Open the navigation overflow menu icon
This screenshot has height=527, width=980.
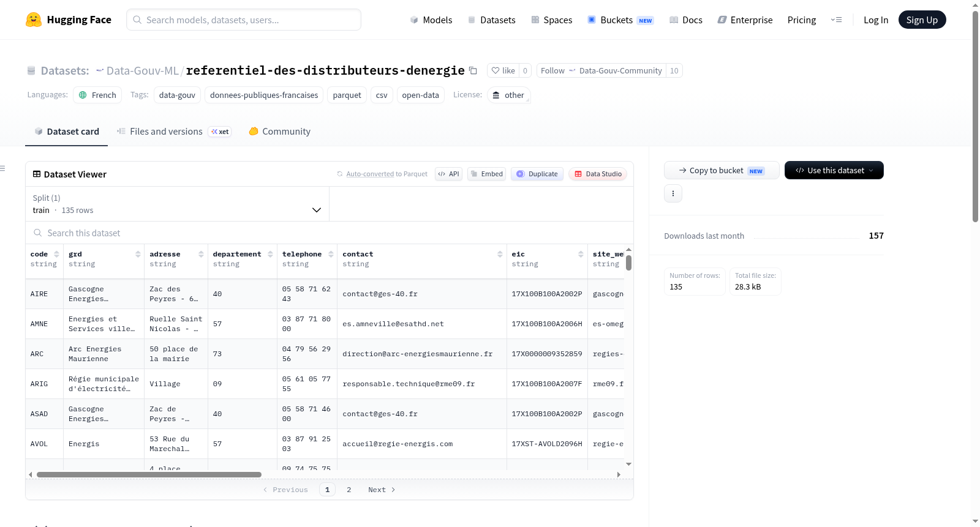tap(836, 20)
